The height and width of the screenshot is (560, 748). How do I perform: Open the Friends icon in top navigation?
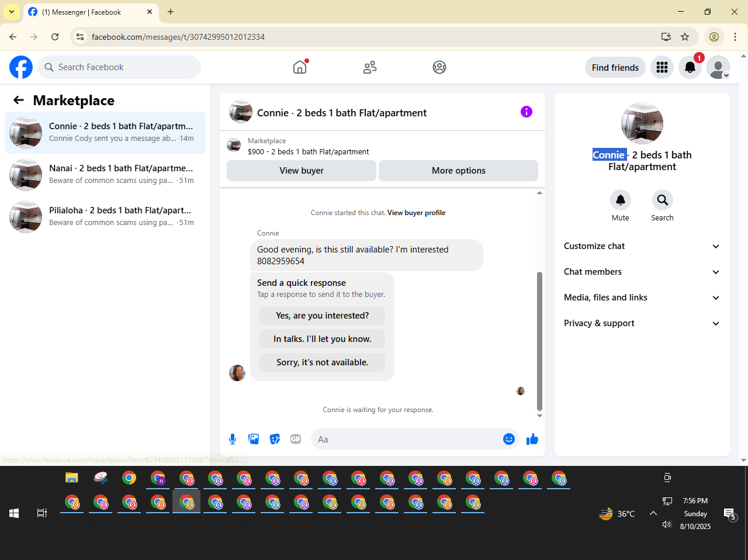pos(370,67)
